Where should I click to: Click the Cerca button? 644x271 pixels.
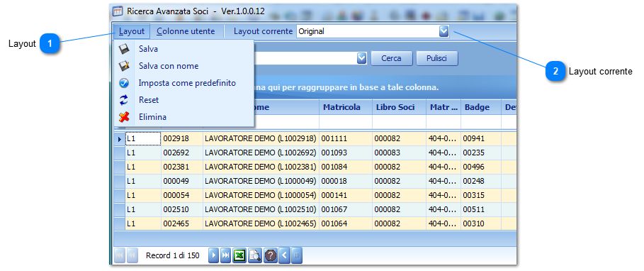[x=391, y=58]
